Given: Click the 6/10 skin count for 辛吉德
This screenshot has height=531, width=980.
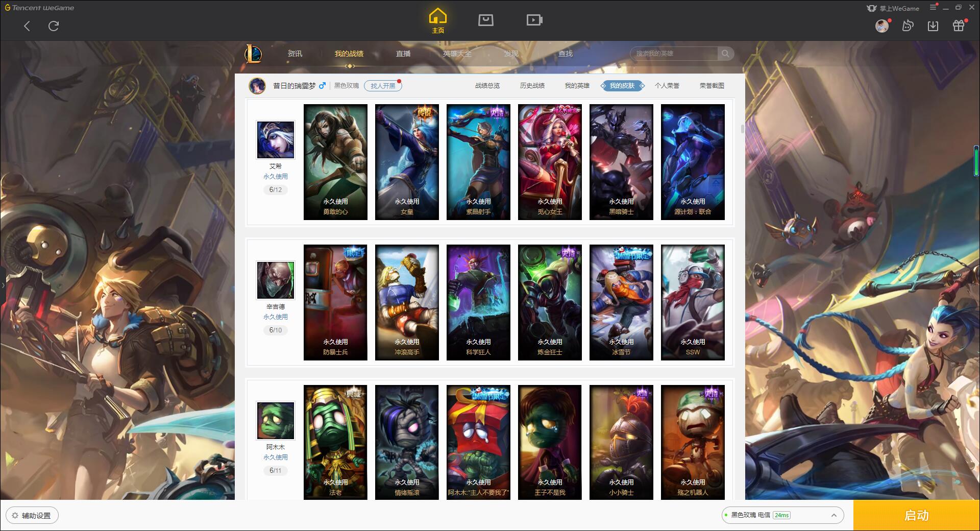Looking at the screenshot, I should 276,330.
